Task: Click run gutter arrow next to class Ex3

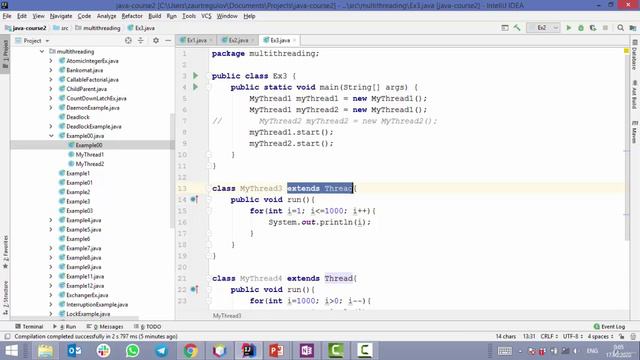Action: pyautogui.click(x=196, y=76)
